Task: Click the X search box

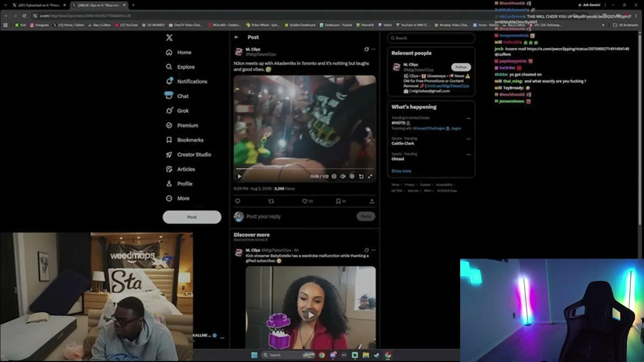Action: pyautogui.click(x=431, y=38)
